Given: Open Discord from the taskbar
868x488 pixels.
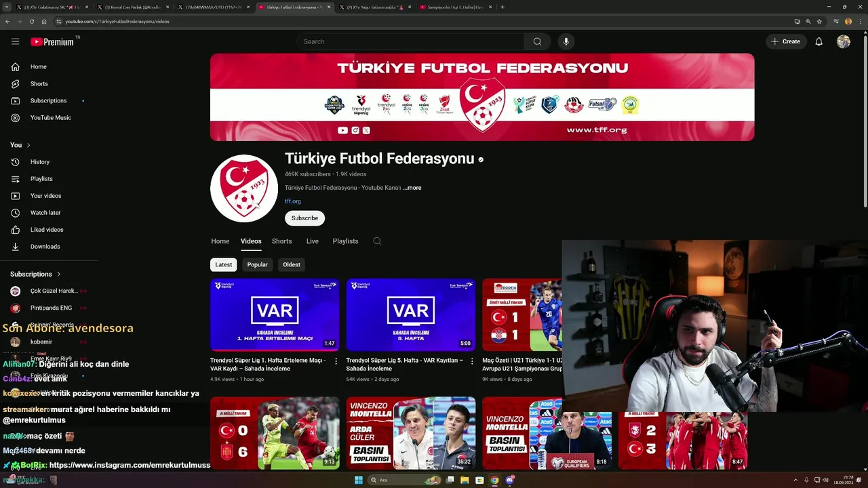Looking at the screenshot, I should (x=510, y=480).
